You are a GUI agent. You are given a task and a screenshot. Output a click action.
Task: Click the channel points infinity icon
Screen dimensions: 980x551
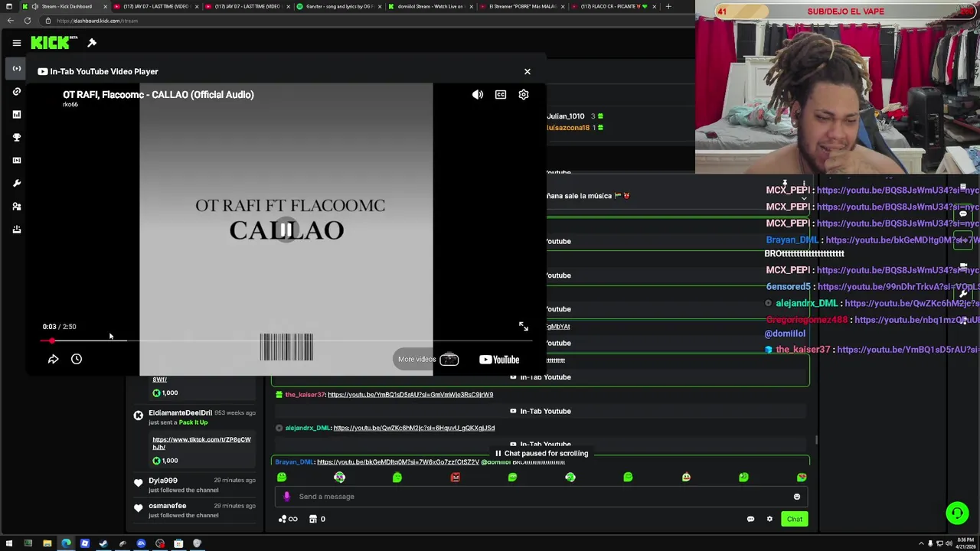(x=288, y=519)
